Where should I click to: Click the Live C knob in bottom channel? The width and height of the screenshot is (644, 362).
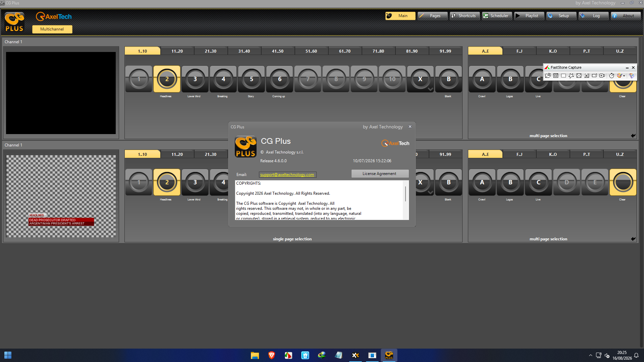point(538,182)
